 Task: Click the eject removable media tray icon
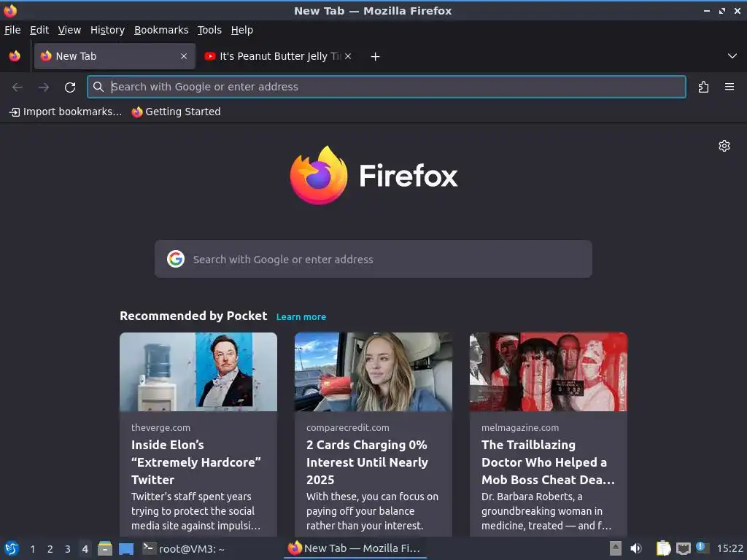(616, 548)
